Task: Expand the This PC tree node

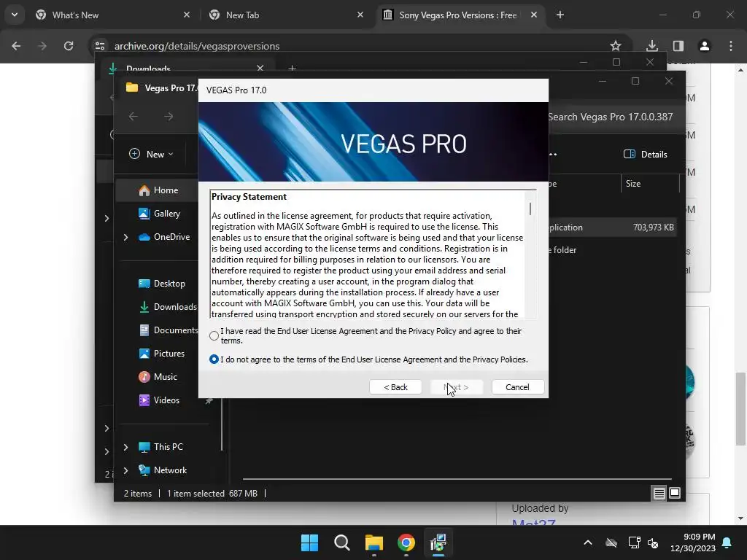Action: (x=125, y=447)
